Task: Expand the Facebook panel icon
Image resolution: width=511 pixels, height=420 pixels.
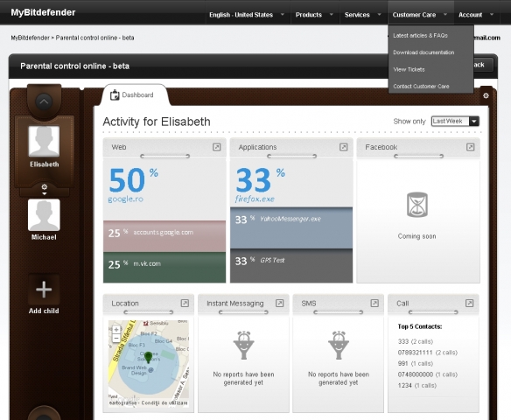Action: [x=470, y=147]
